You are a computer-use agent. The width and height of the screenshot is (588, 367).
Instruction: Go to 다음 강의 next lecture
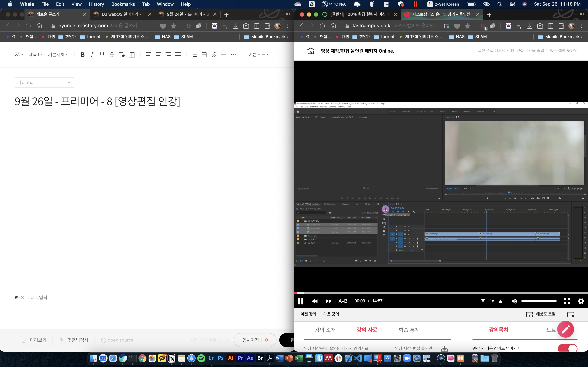[331, 314]
